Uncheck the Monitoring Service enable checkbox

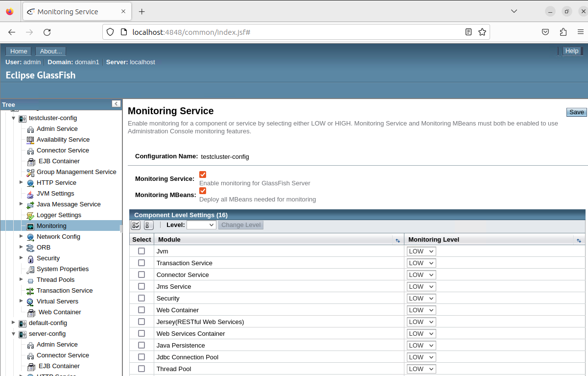[x=203, y=175]
